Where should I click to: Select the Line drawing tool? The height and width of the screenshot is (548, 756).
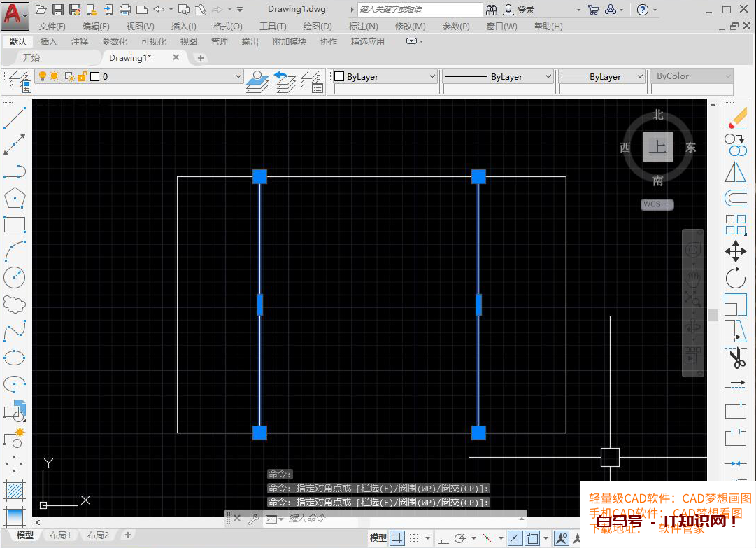click(x=15, y=117)
